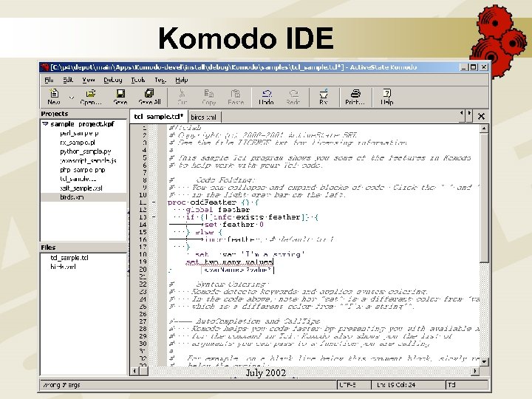Open the Edit menu
Screen dimensions: 532x399
tap(68, 80)
